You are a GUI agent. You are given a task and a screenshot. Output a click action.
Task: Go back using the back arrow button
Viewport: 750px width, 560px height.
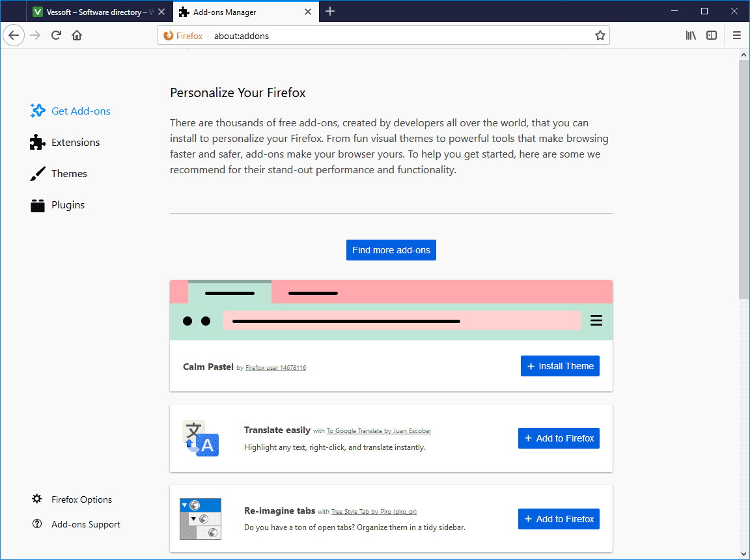point(14,35)
